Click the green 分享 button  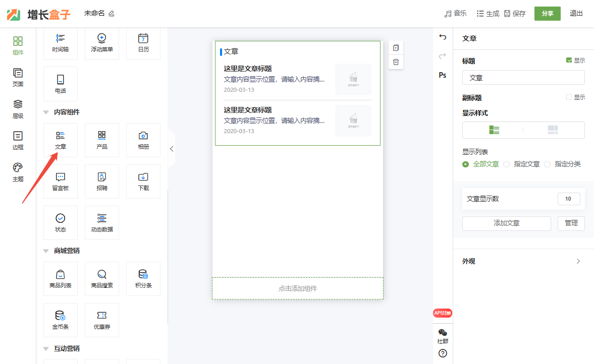tap(547, 14)
